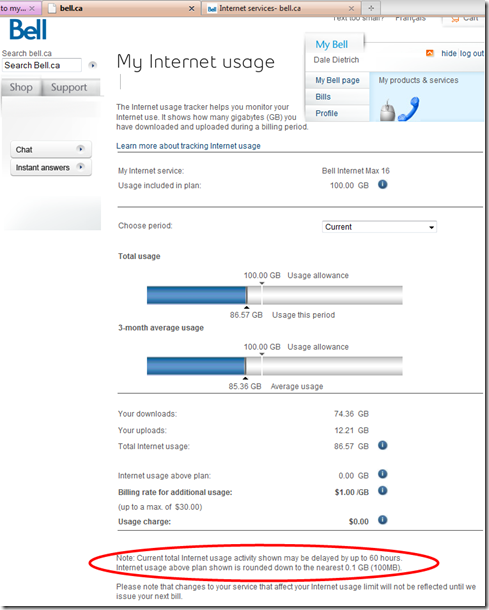Close the Internet services tab
The height and width of the screenshot is (610, 489).
[x=351, y=8]
